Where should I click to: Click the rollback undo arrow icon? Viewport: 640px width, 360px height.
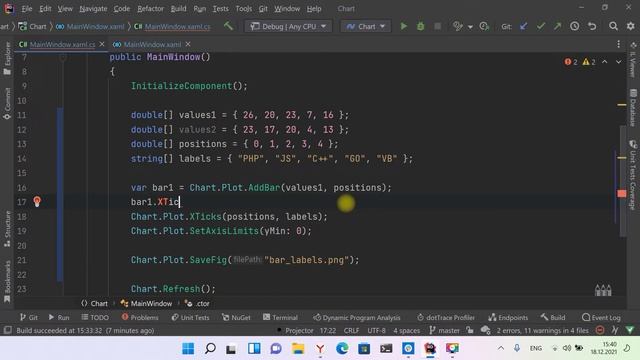pos(592,26)
